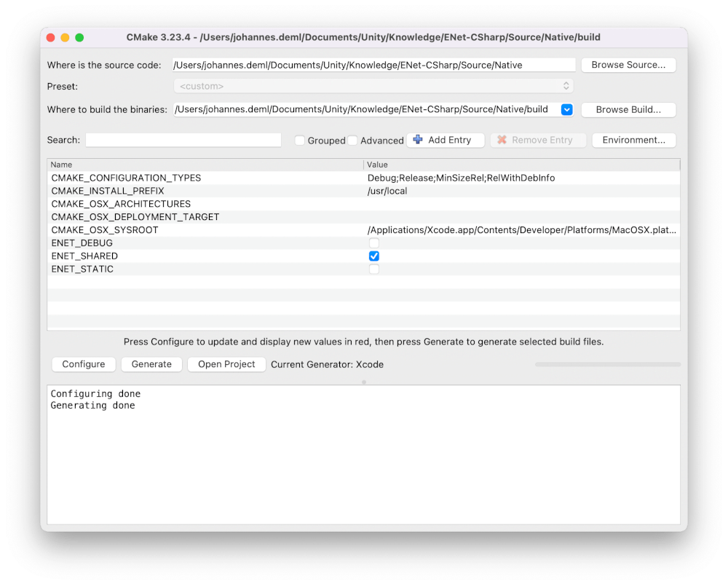Image resolution: width=728 pixels, height=585 pixels.
Task: Click the Current Generator: Xcode label
Action: click(328, 364)
